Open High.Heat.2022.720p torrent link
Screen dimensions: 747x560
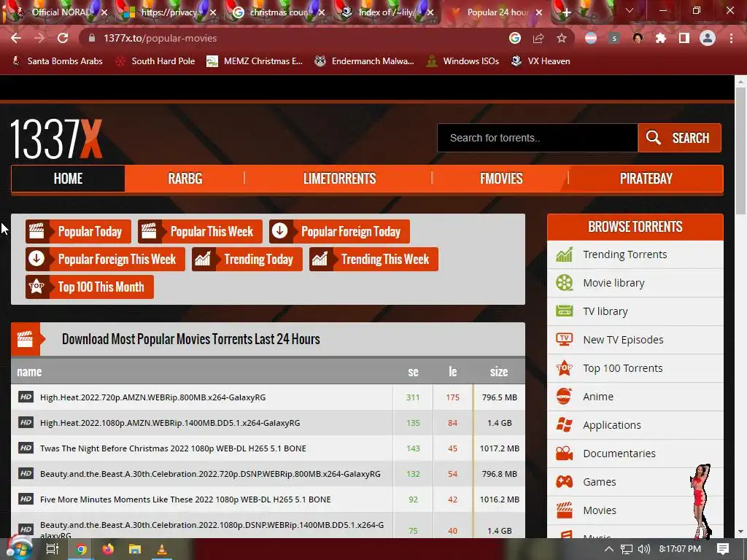pyautogui.click(x=153, y=397)
